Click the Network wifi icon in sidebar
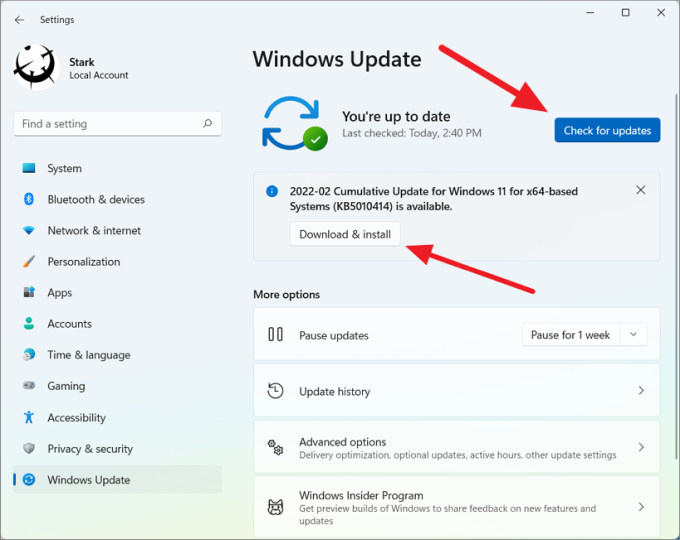The height and width of the screenshot is (540, 680). [29, 230]
